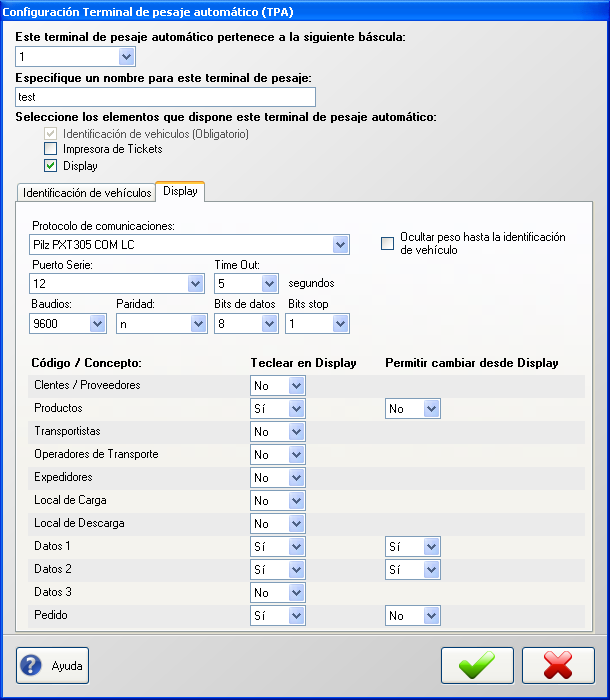Viewport: 610px width, 700px height.
Task: Click the Transportistas row label
Action: click(x=67, y=431)
